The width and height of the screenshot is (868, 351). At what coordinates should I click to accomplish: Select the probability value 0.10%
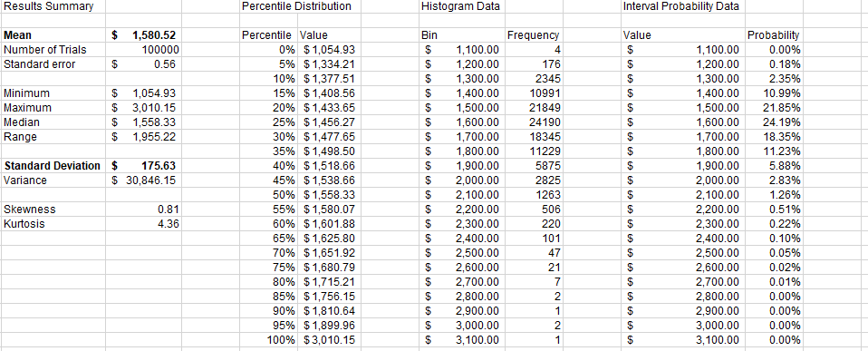pyautogui.click(x=774, y=239)
